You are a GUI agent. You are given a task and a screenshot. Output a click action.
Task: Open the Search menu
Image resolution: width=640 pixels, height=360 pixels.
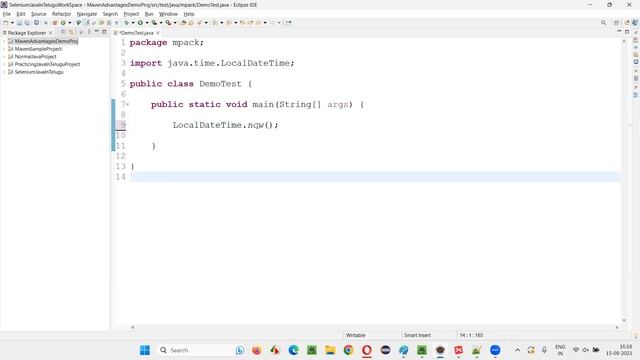pos(110,14)
